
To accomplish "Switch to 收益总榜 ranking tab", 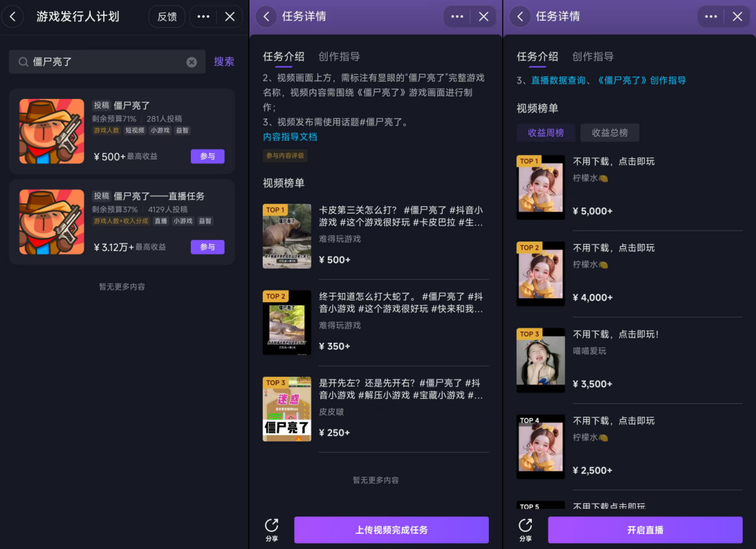I will coord(609,132).
